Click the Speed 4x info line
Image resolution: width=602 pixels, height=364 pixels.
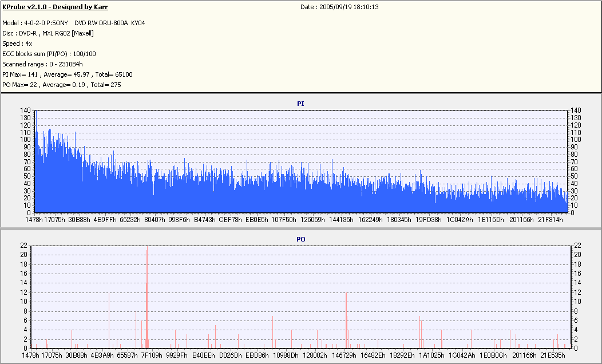(17, 43)
